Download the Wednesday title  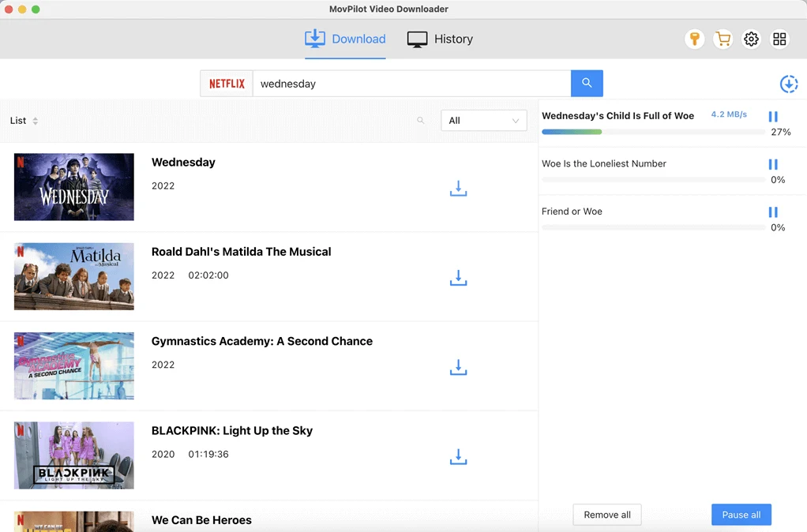458,189
